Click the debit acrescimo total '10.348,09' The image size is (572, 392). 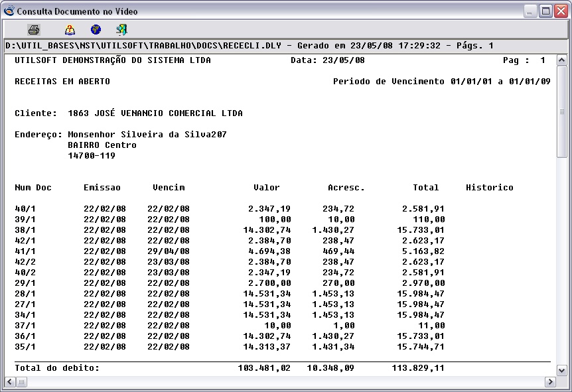pos(330,367)
